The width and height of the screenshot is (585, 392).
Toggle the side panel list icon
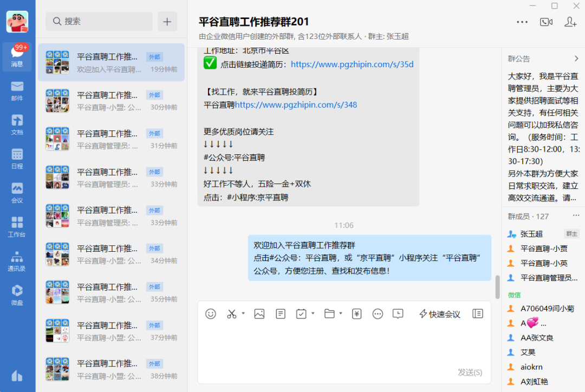tap(478, 313)
